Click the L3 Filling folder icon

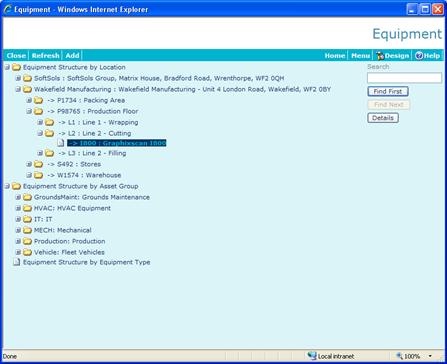pos(49,153)
